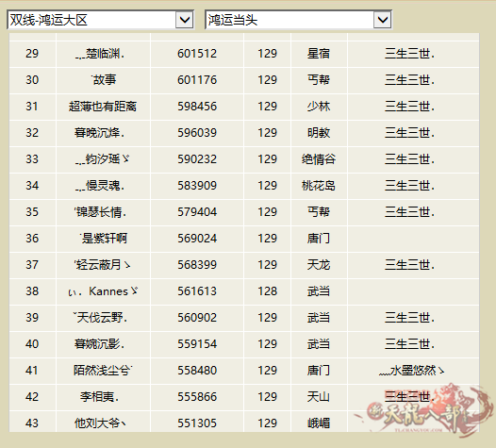Open 三生三世. guild link in row 35

point(409,212)
